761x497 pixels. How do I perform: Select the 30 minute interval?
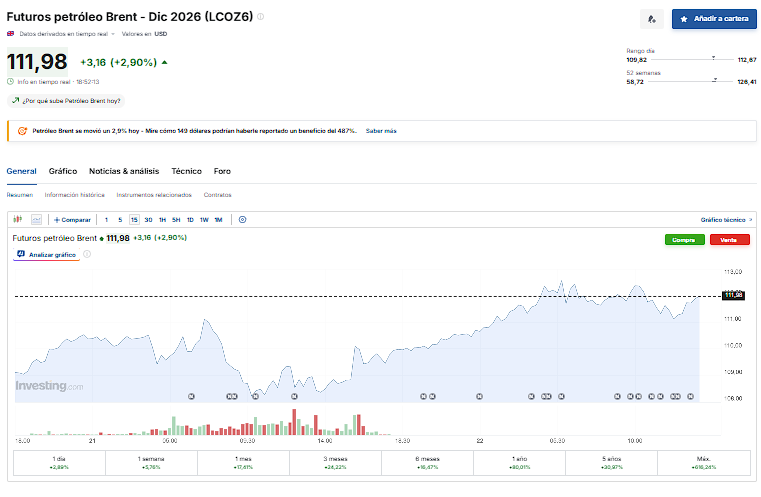click(x=148, y=220)
